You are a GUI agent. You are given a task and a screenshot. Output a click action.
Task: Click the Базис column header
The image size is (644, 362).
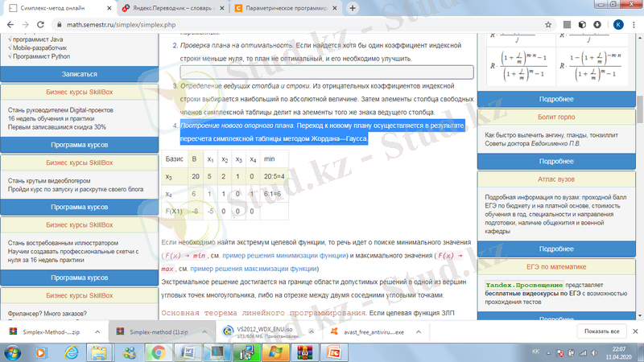[174, 158]
